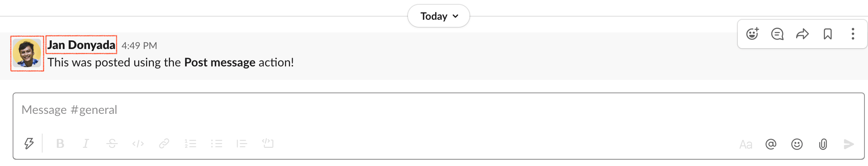Open the Today date dropdown
The image size is (868, 166).
point(439,16)
